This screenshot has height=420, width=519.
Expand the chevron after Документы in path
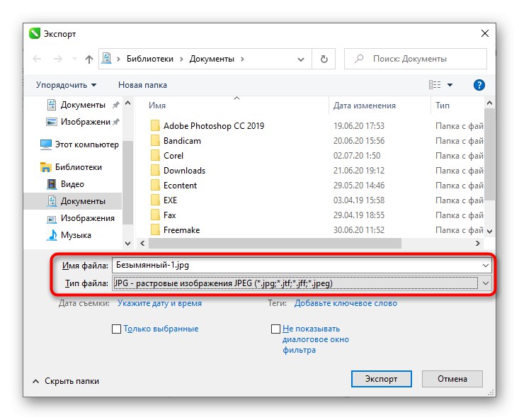point(242,59)
